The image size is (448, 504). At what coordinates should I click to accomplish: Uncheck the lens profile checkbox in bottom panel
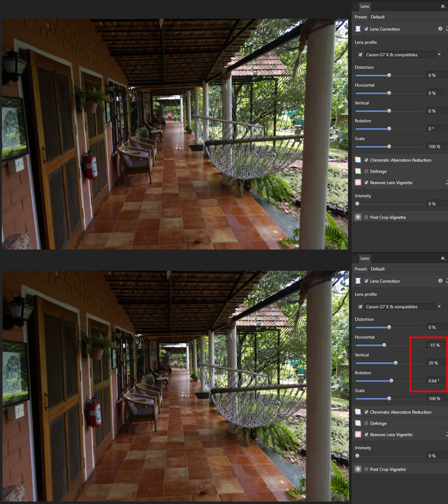(x=360, y=306)
